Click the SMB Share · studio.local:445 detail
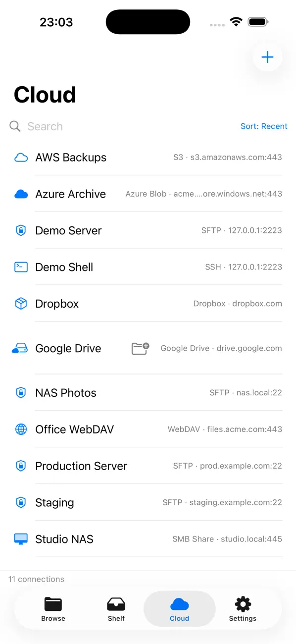This screenshot has width=296, height=644. (227, 539)
